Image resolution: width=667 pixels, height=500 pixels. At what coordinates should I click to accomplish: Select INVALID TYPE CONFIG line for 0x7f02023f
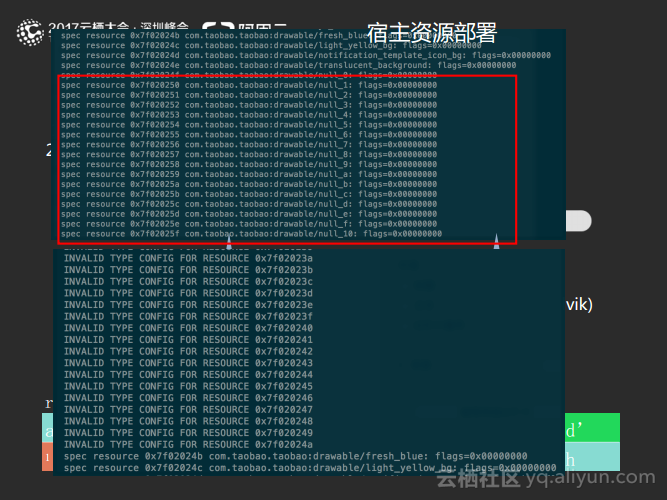pos(188,317)
